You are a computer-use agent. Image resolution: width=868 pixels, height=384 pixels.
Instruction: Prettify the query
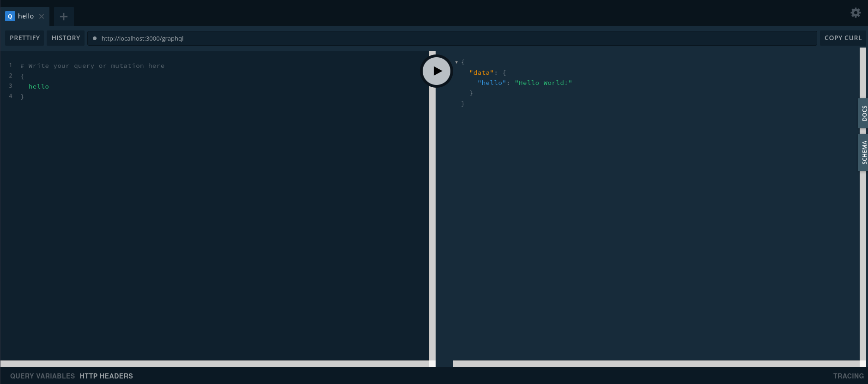[25, 38]
